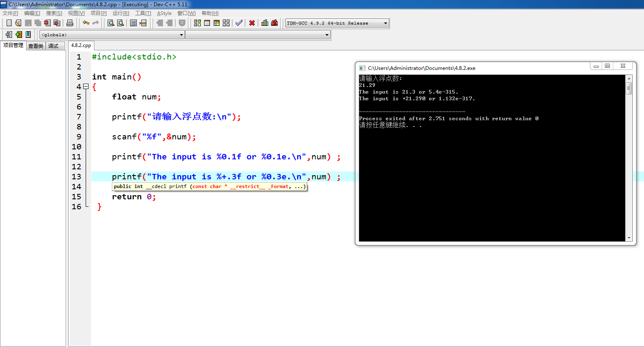The width and height of the screenshot is (644, 347).
Task: Open the AStyle menu
Action: (164, 13)
